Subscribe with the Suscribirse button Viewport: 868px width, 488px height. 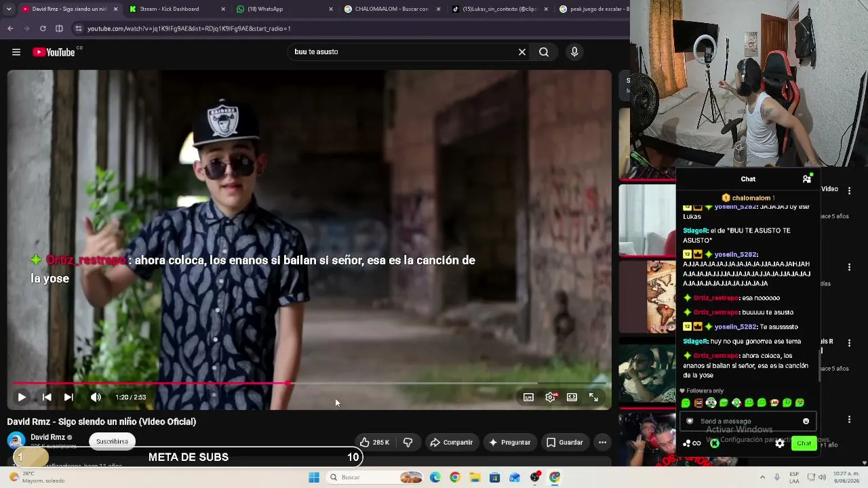pos(112,441)
